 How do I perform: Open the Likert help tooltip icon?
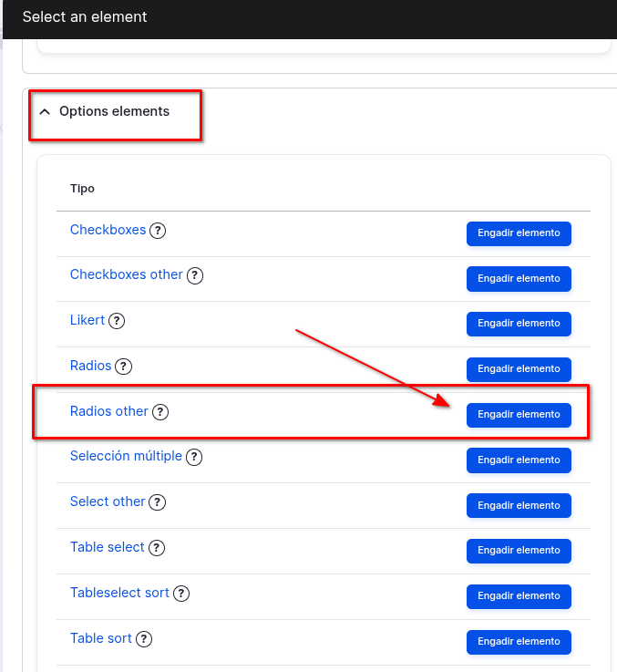click(117, 321)
